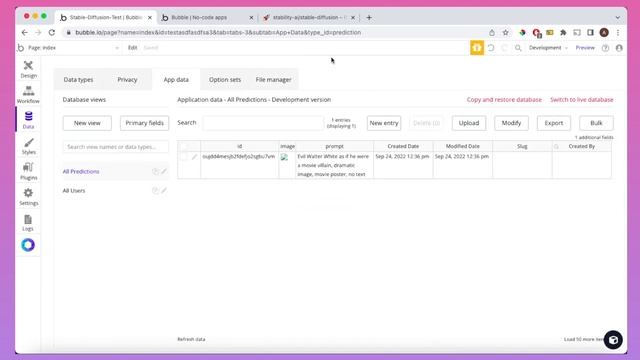The height and width of the screenshot is (360, 640).
Task: Click the Bubble logo in editor toolbar
Action: pyautogui.click(x=21, y=48)
